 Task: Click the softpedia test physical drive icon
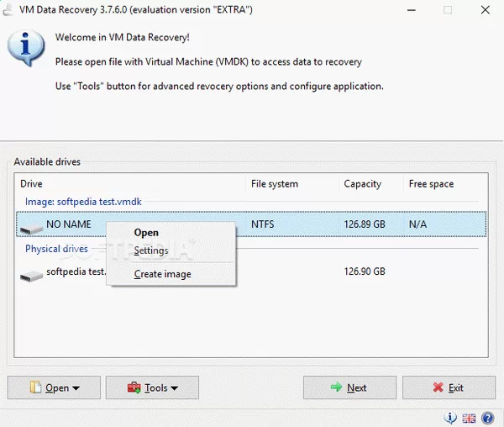(x=31, y=276)
